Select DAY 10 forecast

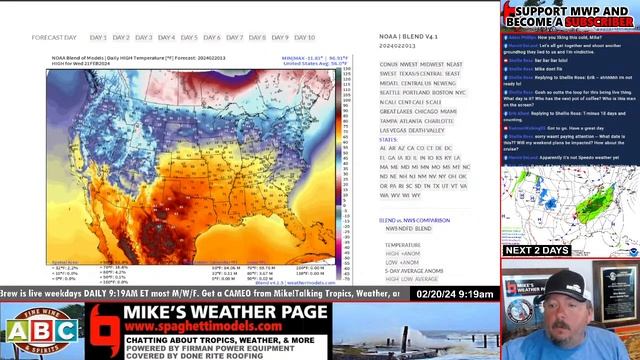(x=304, y=38)
